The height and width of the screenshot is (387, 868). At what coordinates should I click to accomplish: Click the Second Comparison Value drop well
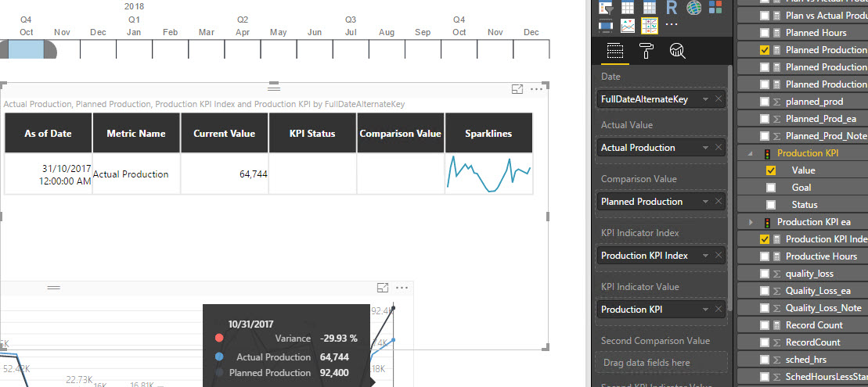661,363
